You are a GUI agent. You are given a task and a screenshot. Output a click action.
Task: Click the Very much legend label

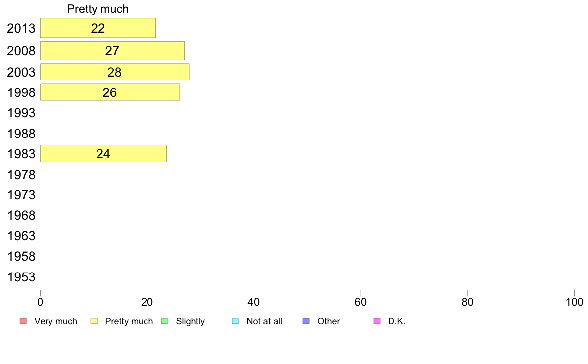coord(55,321)
